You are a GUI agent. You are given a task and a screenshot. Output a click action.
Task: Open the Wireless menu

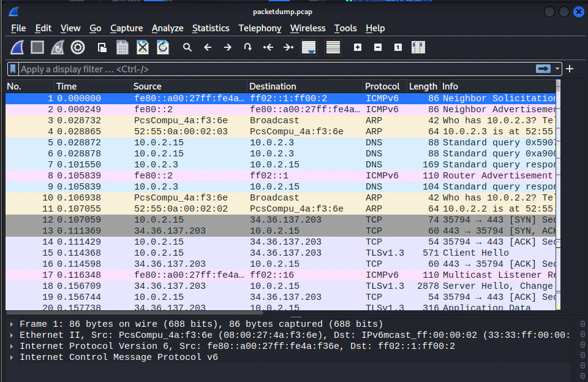308,28
